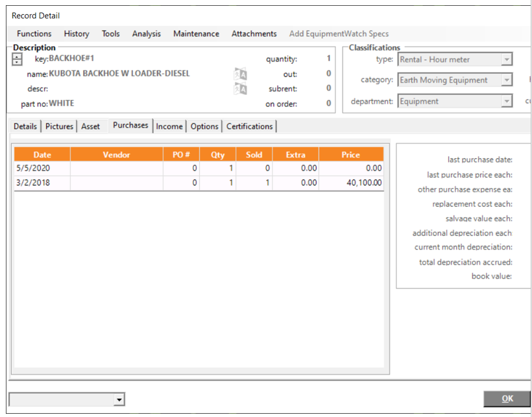The height and width of the screenshot is (417, 532).
Task: Open the Functions menu
Action: pos(34,34)
